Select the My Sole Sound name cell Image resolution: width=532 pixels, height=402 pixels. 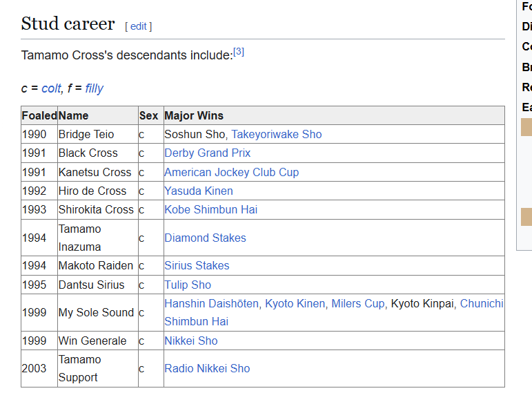(x=98, y=312)
